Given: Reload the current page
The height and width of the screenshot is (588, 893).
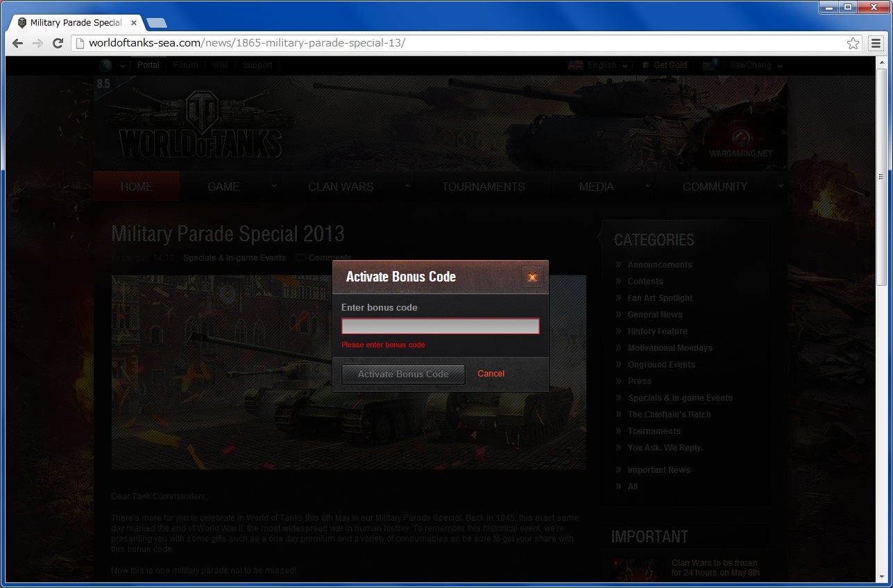Looking at the screenshot, I should pyautogui.click(x=58, y=43).
